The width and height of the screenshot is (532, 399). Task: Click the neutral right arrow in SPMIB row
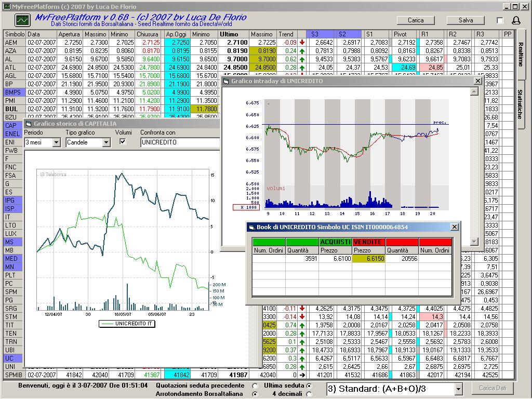pos(302,375)
